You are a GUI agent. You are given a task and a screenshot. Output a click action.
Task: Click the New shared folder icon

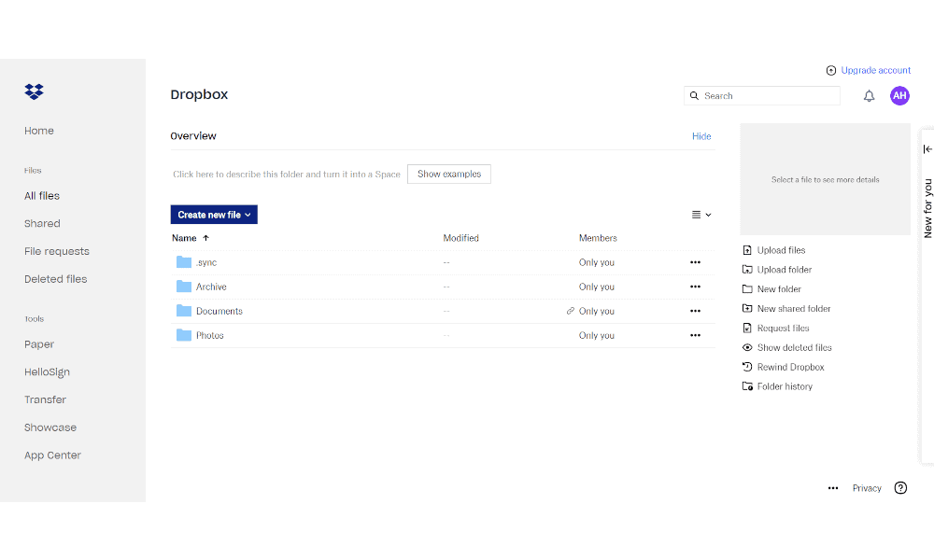pyautogui.click(x=747, y=308)
